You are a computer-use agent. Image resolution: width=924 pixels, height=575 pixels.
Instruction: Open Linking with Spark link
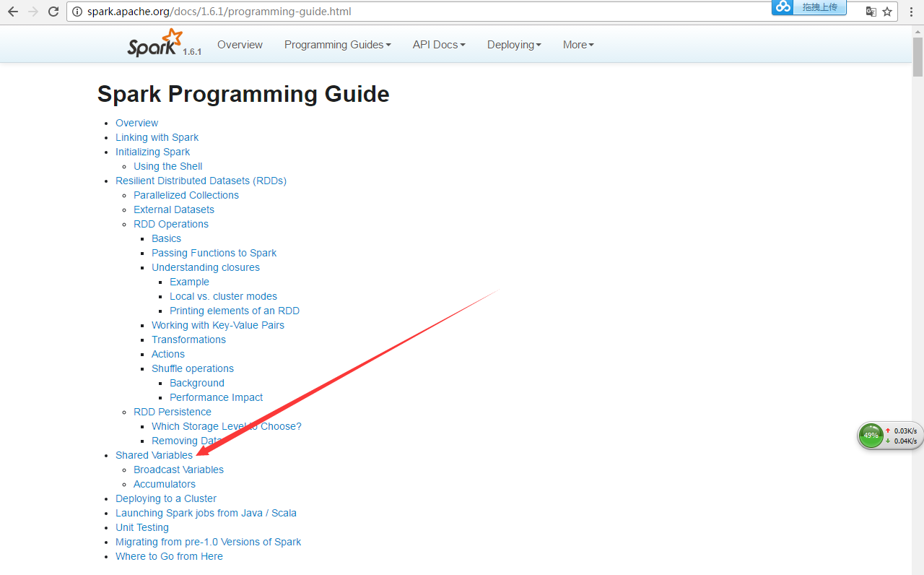(157, 137)
